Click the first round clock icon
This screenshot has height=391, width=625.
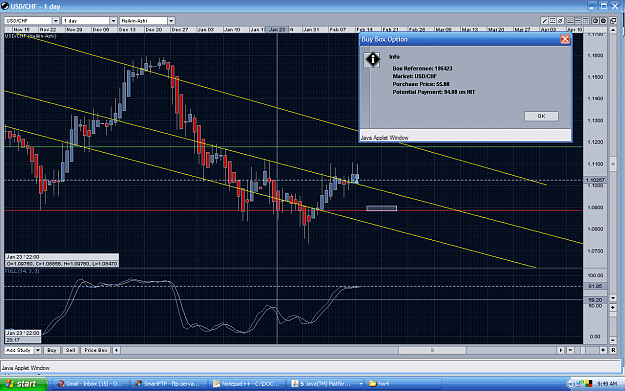pyautogui.click(x=595, y=21)
